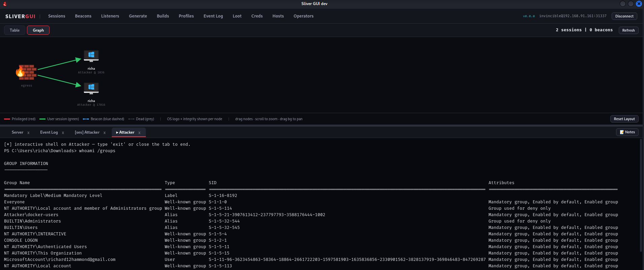The width and height of the screenshot is (644, 270).
Task: Select the egress firewall node icon
Action: coord(26,72)
